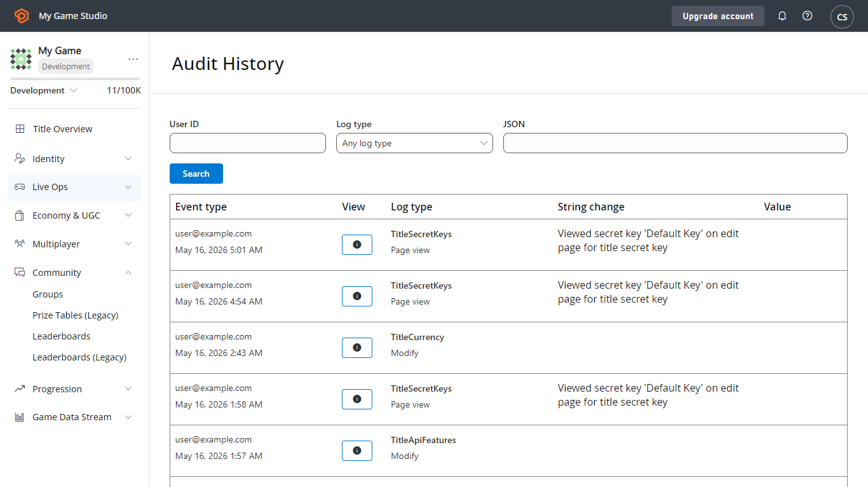
Task: Open the Log type dropdown
Action: [414, 143]
